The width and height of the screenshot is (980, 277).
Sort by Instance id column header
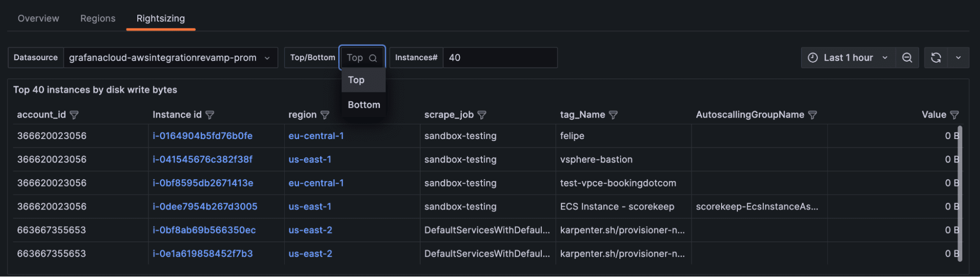177,115
